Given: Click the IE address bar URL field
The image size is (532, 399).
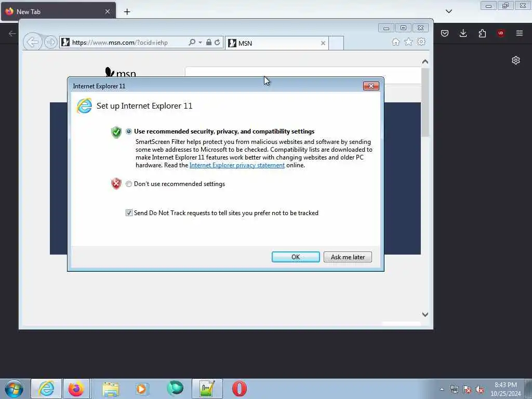Looking at the screenshot, I should tap(124, 43).
